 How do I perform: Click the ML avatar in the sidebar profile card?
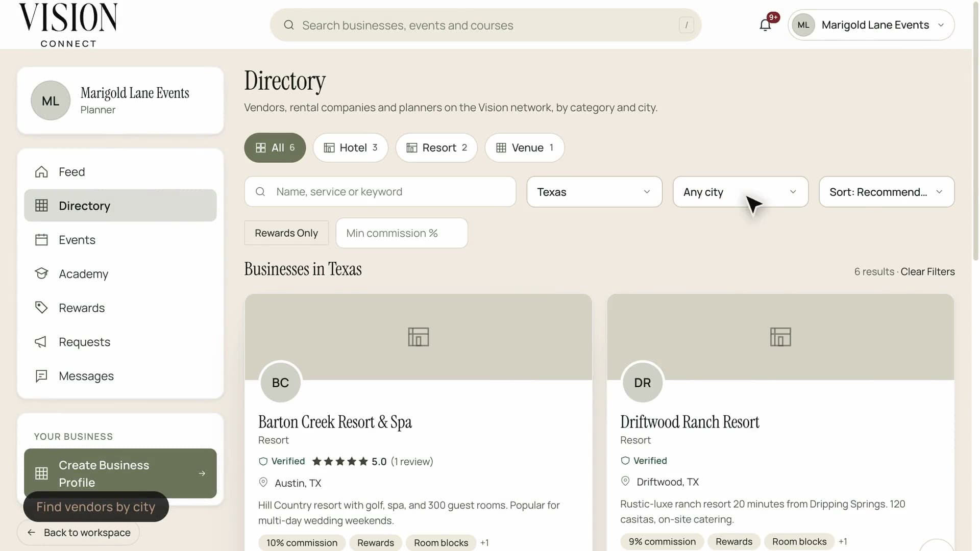pyautogui.click(x=51, y=101)
